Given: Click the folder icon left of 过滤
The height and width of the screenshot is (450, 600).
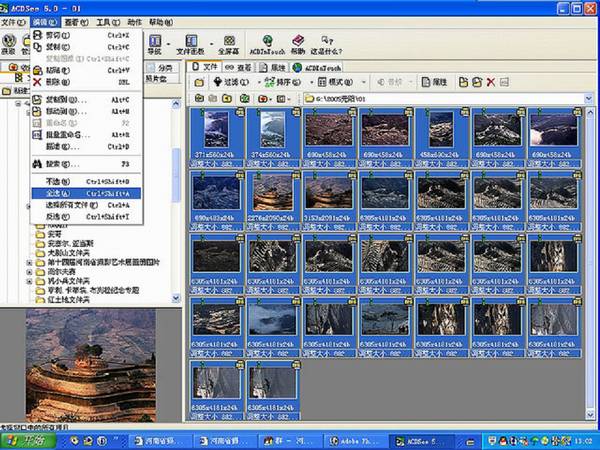Looking at the screenshot, I should point(199,82).
